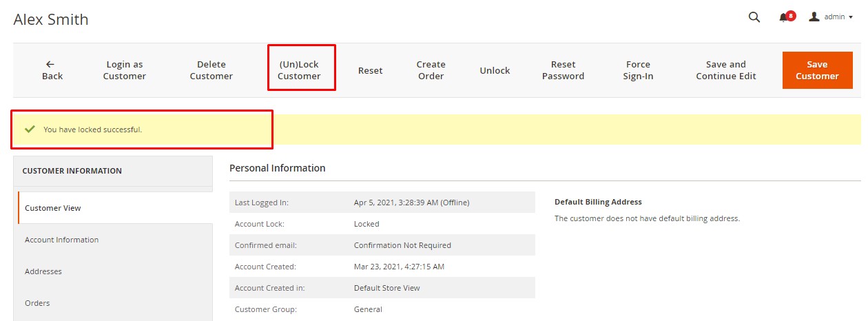Screen dimensions: 868x321
Task: Click the Default Billing Address heading
Action: click(x=598, y=202)
